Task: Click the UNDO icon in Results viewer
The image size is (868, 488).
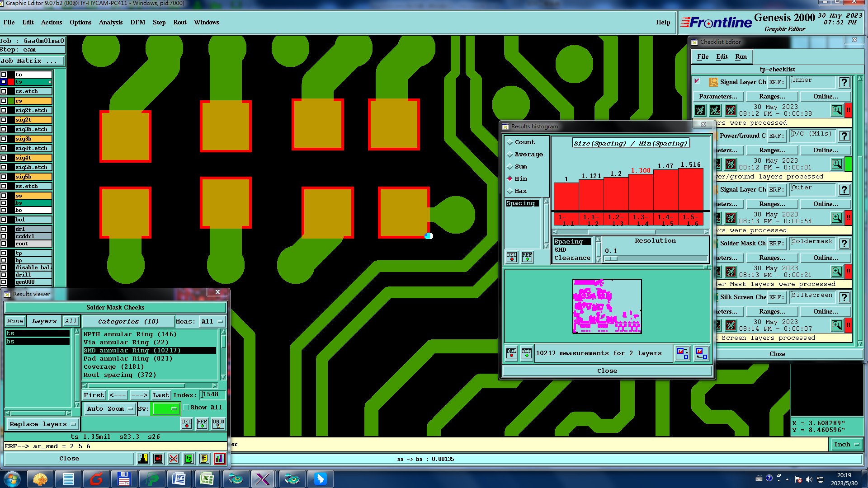Action: tap(218, 423)
